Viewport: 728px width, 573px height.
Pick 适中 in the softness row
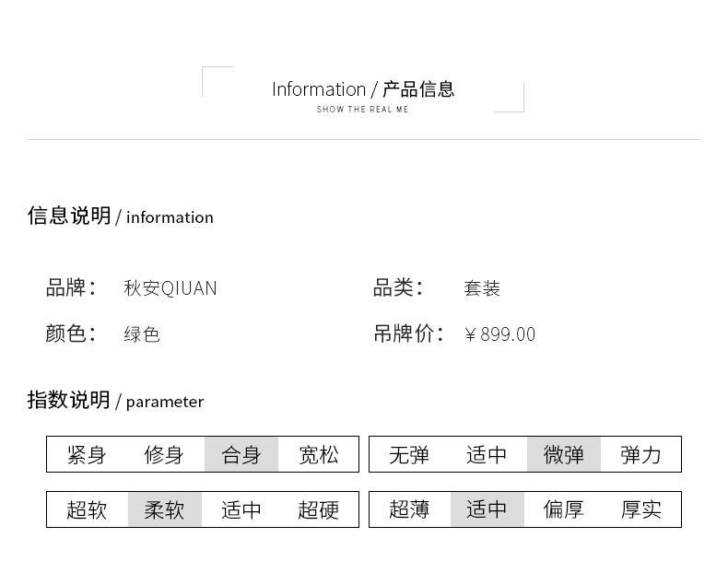[241, 509]
